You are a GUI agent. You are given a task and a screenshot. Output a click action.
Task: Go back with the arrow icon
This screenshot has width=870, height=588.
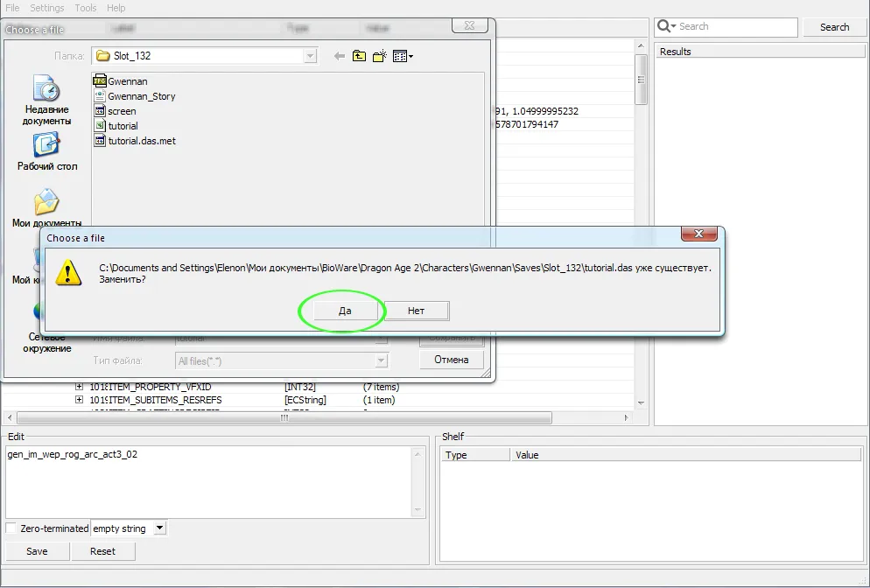coord(340,56)
